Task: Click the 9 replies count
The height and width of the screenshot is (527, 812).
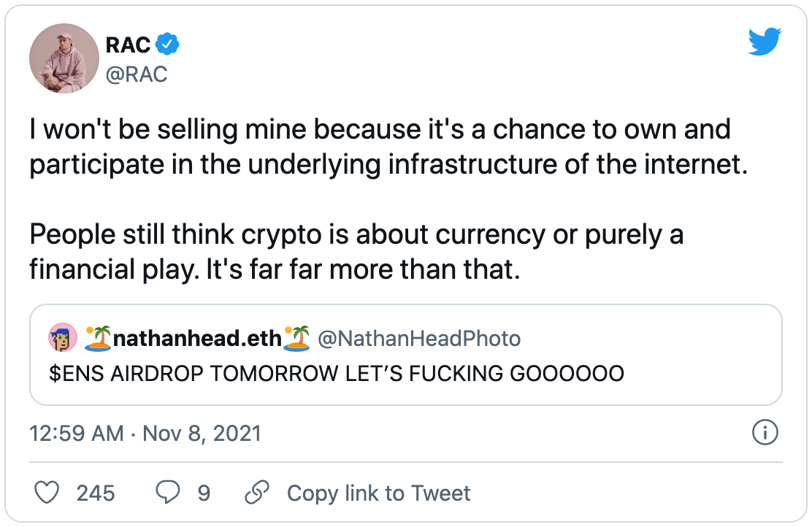Action: (204, 493)
